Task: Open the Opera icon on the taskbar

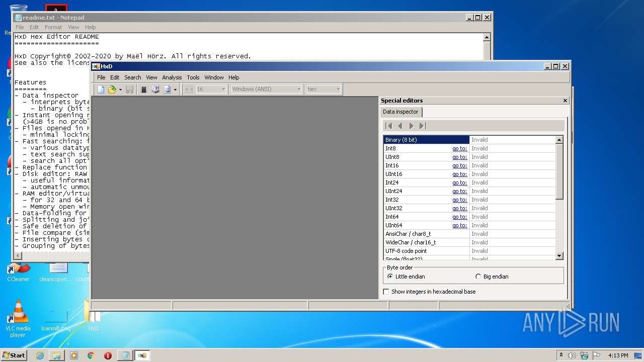Action: click(x=108, y=355)
